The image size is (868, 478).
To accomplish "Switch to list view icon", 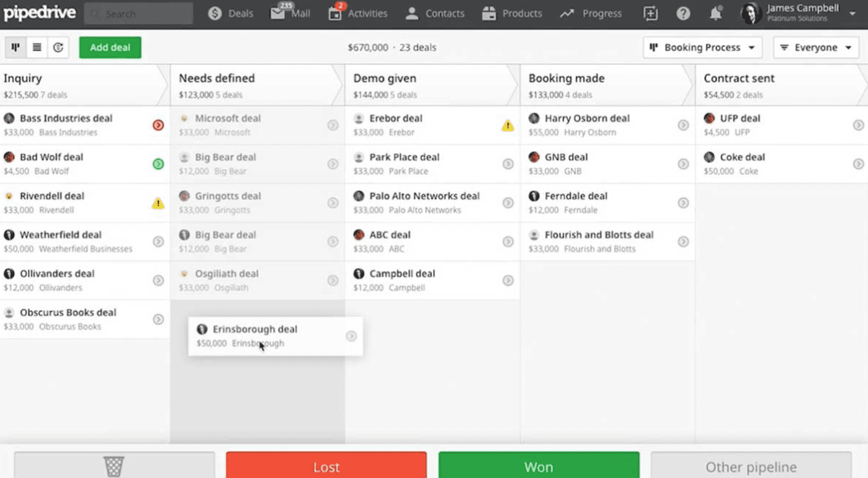I will click(x=37, y=47).
